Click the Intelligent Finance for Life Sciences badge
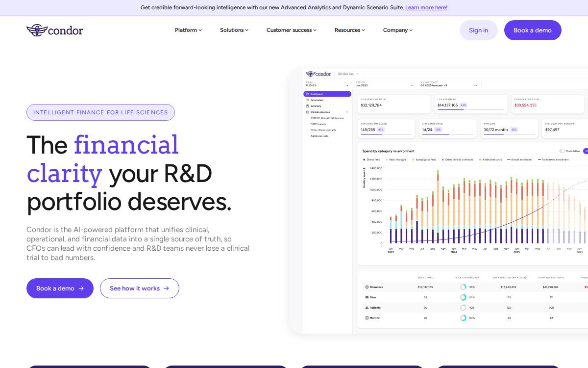 click(x=100, y=112)
